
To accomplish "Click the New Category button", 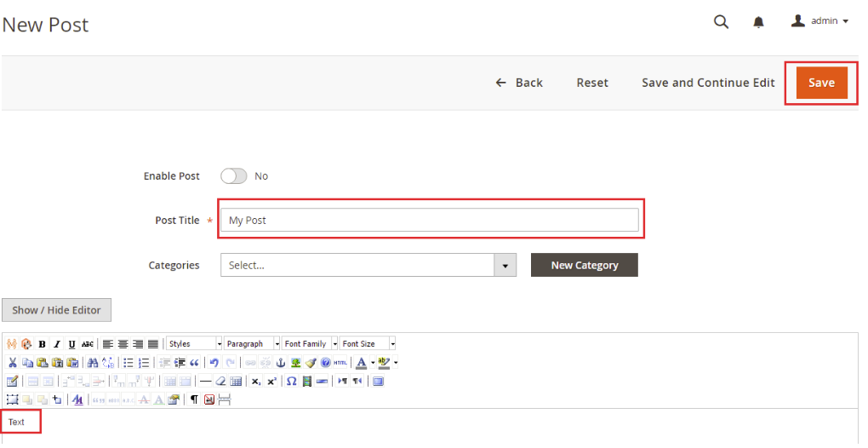I will point(584,266).
